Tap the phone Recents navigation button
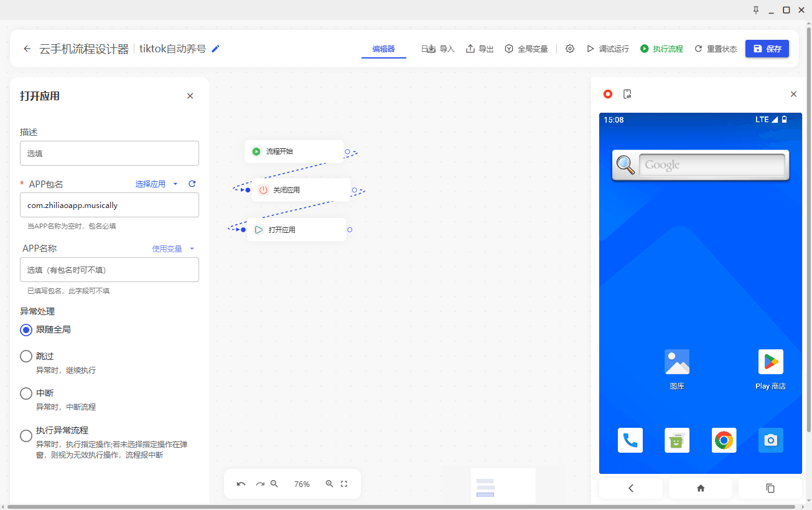 (770, 488)
